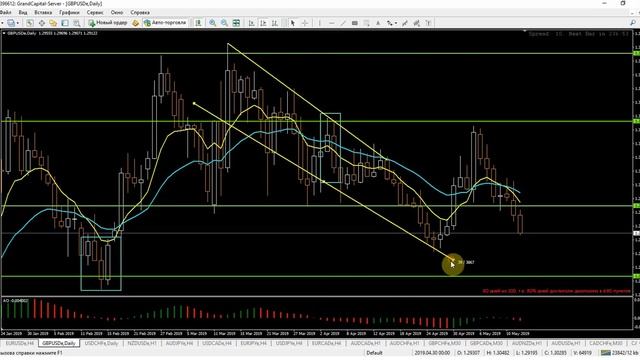Switch to the AUDNZDe,H1 chart tab
Viewport: 640px width, 360px height.
[x=527, y=343]
